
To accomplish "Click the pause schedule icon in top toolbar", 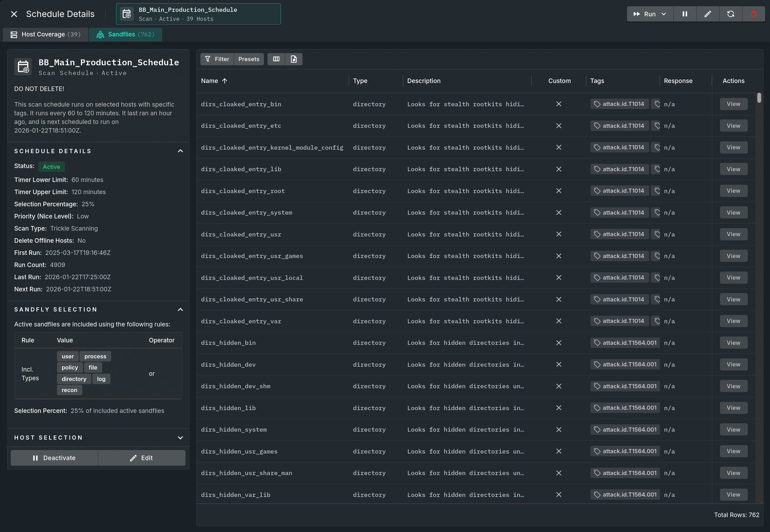I will tap(685, 14).
